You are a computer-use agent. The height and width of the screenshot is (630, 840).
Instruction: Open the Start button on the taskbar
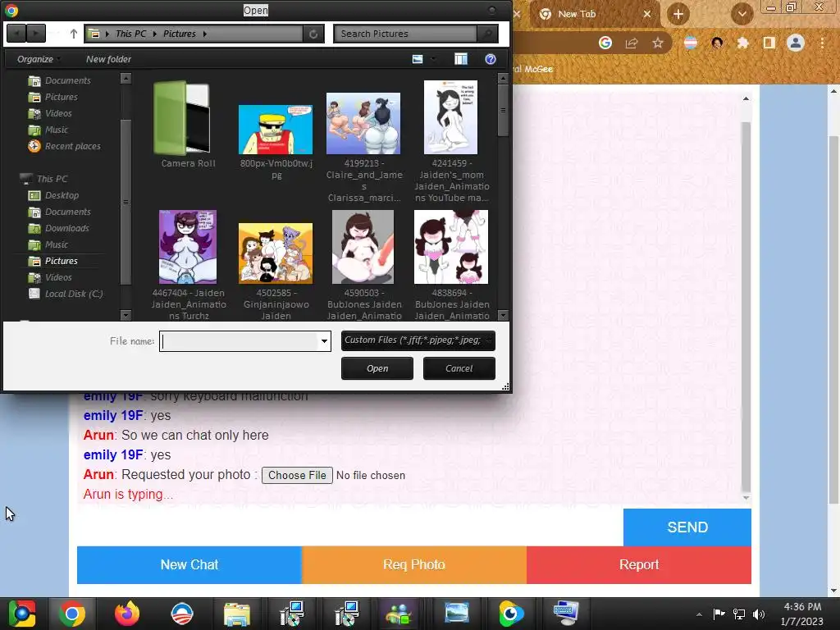coord(21,614)
